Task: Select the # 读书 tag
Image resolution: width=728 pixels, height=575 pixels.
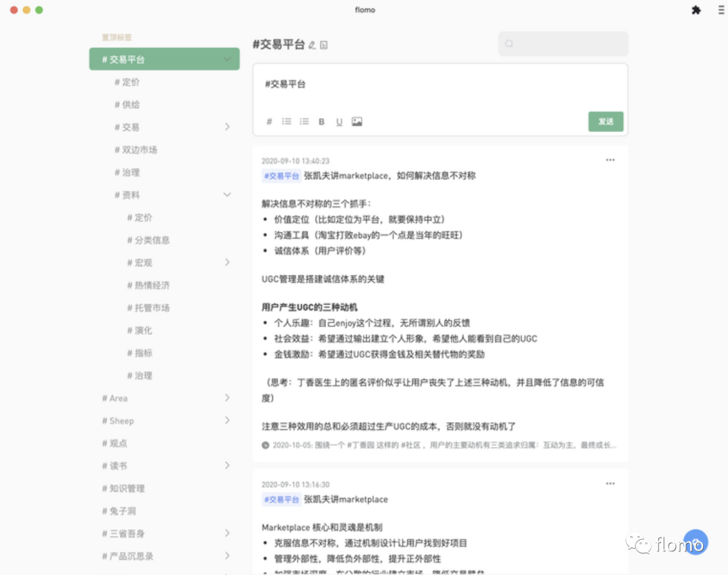Action: click(114, 466)
